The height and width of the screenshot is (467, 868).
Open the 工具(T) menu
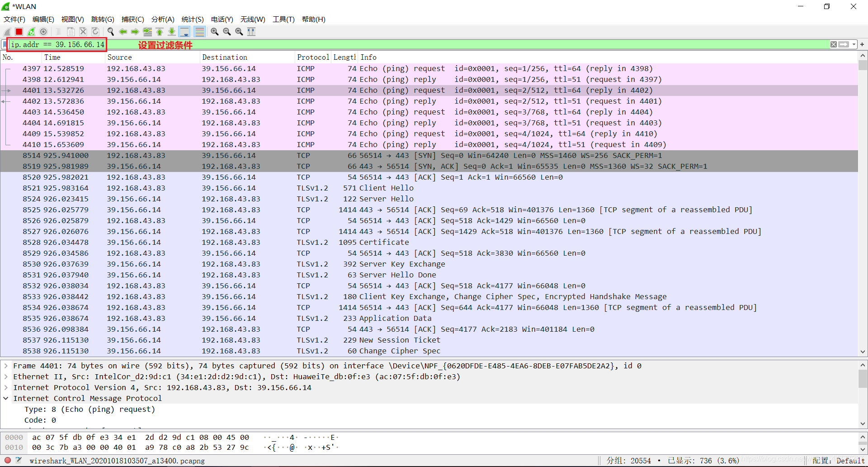(283, 19)
